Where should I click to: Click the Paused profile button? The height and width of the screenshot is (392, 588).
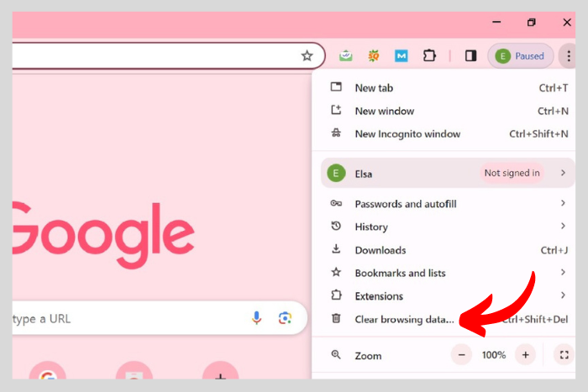[521, 56]
